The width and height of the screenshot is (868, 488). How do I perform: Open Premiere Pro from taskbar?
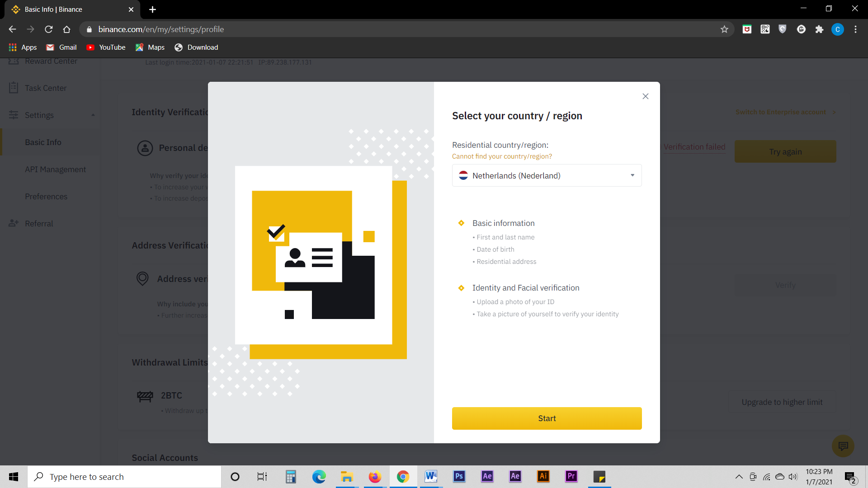pyautogui.click(x=571, y=477)
